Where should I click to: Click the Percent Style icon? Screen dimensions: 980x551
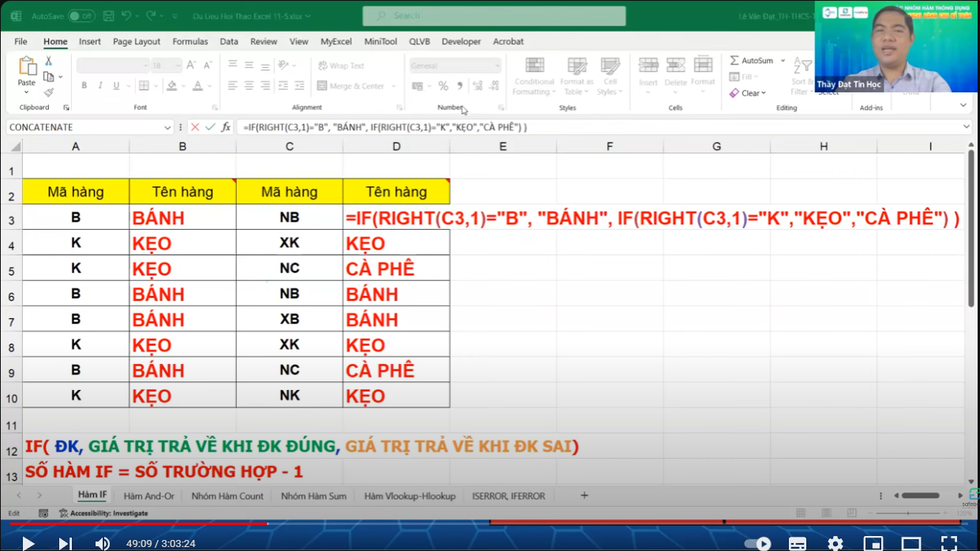pos(443,86)
